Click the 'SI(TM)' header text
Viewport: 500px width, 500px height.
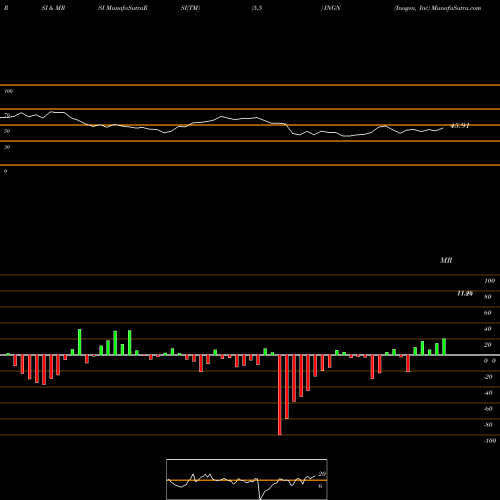coord(190,8)
